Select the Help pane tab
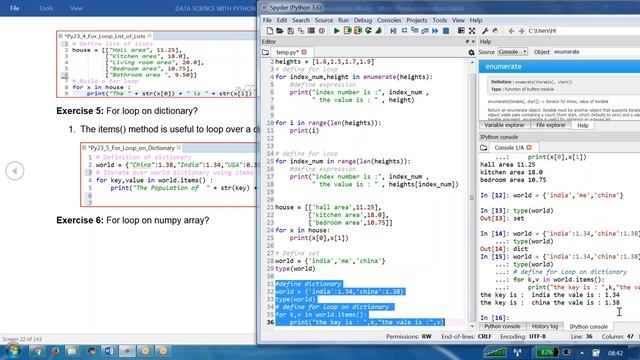Image resolution: width=640 pixels, height=360 pixels. click(582, 125)
